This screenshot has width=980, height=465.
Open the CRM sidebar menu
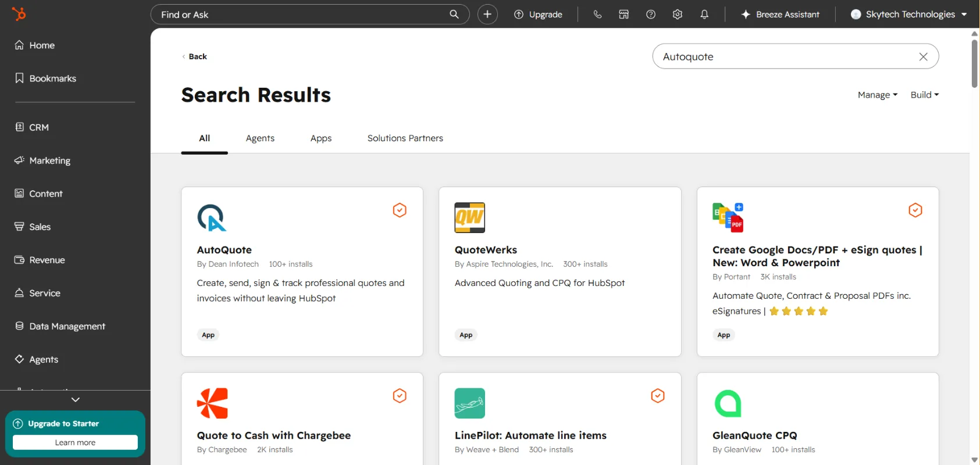[x=32, y=127]
